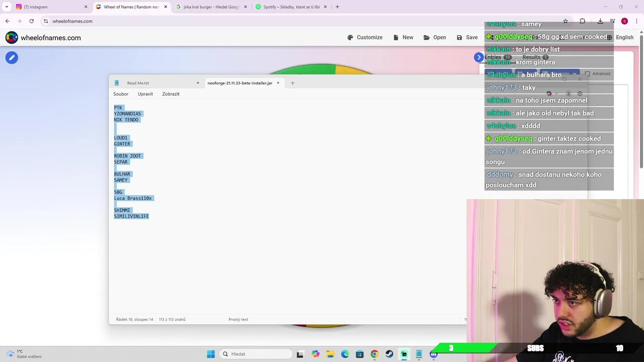Click the line PTK in Notepad

(x=118, y=108)
